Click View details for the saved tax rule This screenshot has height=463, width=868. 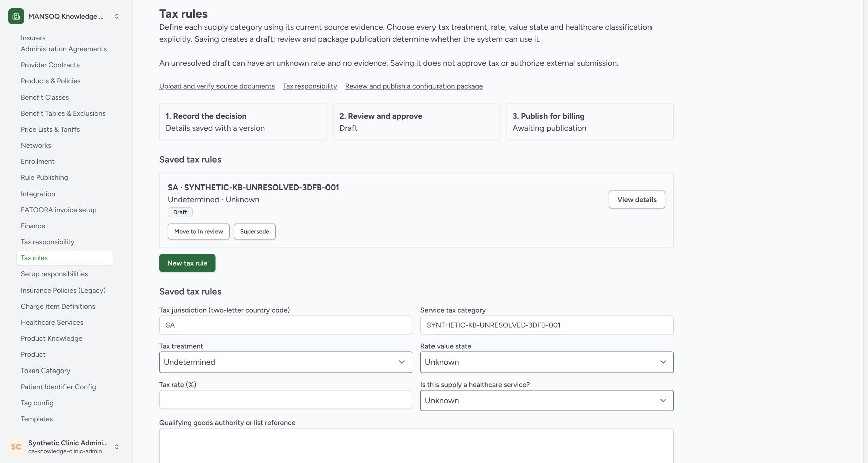(x=637, y=199)
